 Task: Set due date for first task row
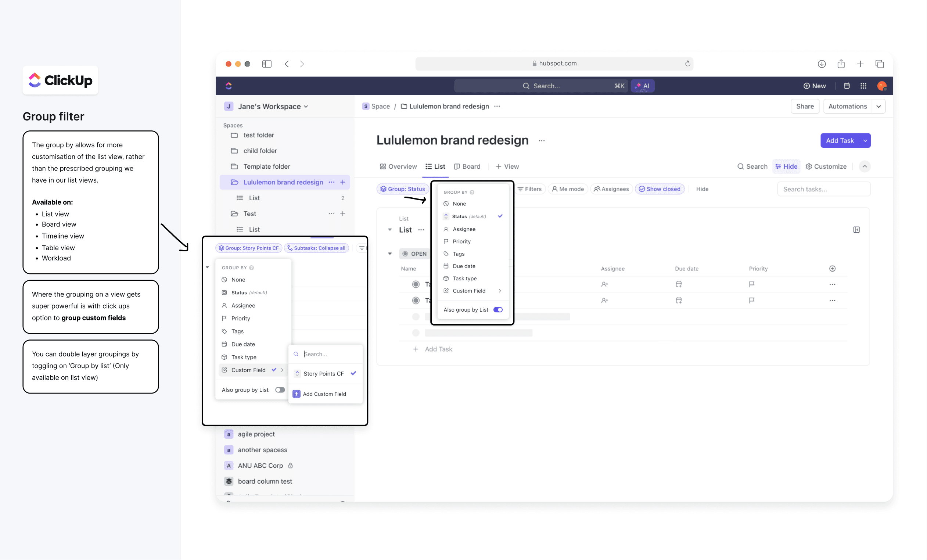[679, 284]
